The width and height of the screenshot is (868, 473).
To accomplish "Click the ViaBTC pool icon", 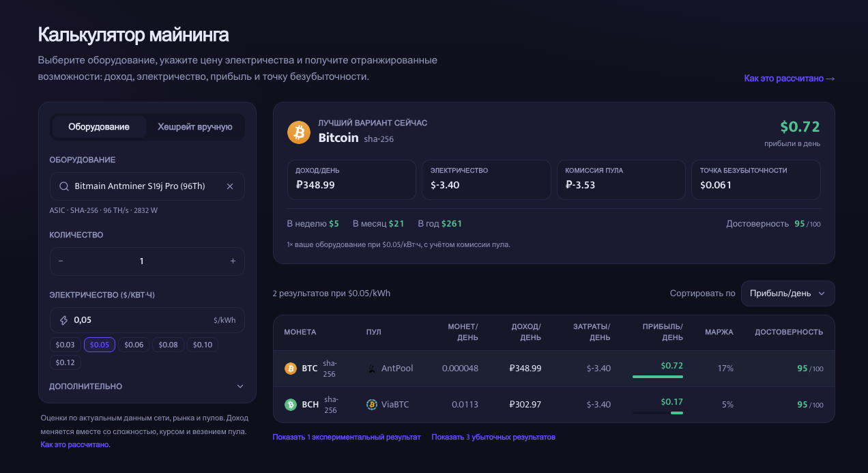I will click(x=372, y=405).
